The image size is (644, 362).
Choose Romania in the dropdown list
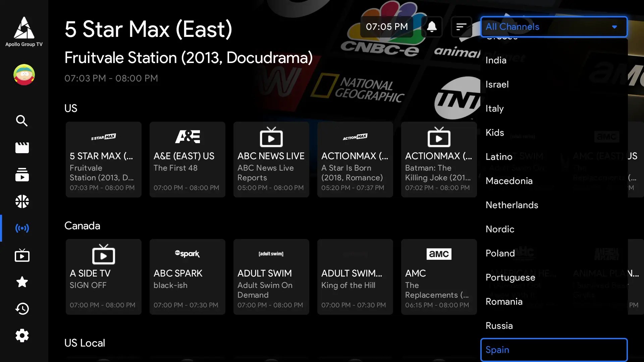click(554, 302)
